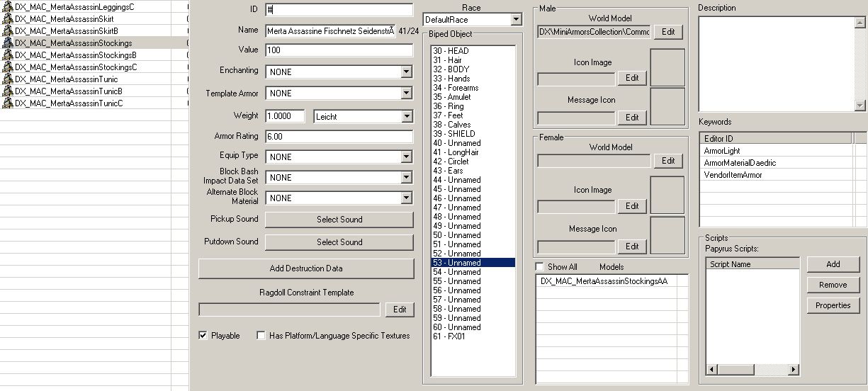Viewport: 868px width, 391px height.
Task: Click the armor icon beside DX_MAC_MertaAssassinStockingsB
Action: [x=8, y=55]
